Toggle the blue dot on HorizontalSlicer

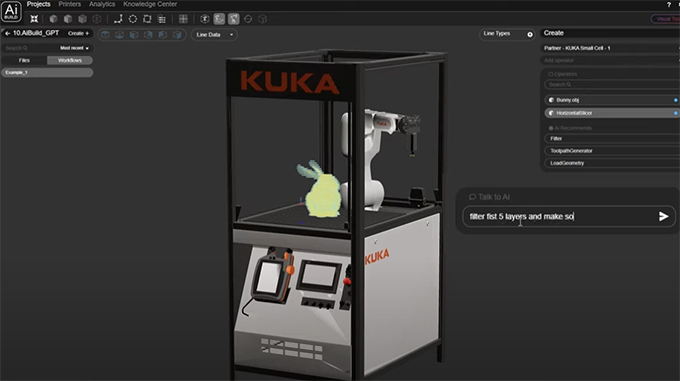click(x=675, y=113)
